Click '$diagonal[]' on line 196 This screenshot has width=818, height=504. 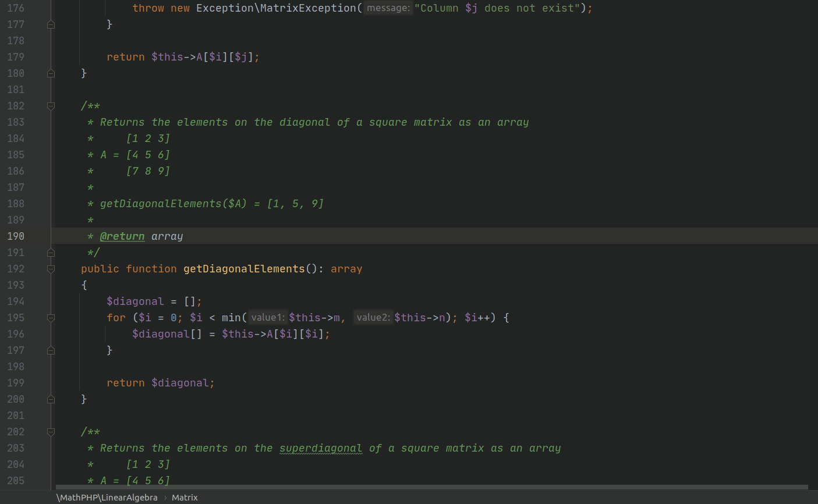click(167, 334)
